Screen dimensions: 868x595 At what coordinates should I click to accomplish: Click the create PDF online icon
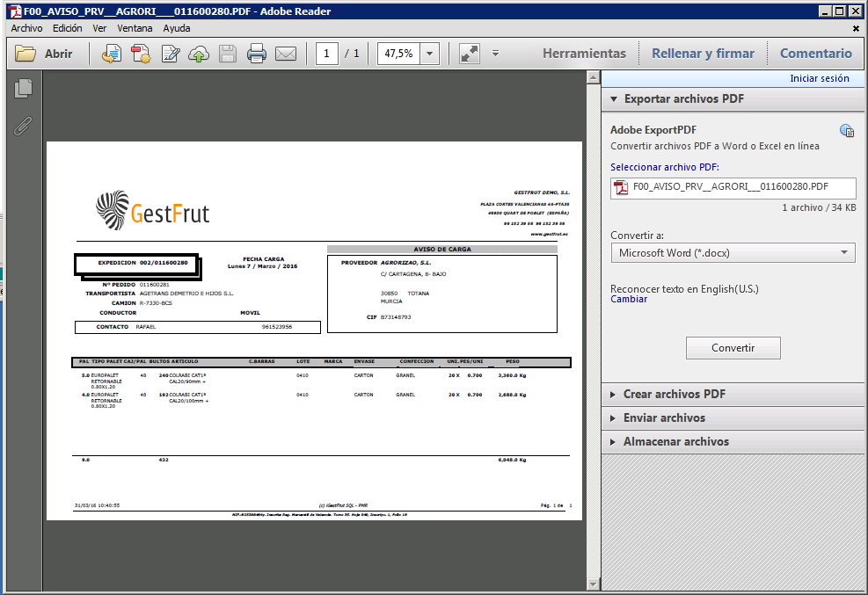click(x=141, y=54)
